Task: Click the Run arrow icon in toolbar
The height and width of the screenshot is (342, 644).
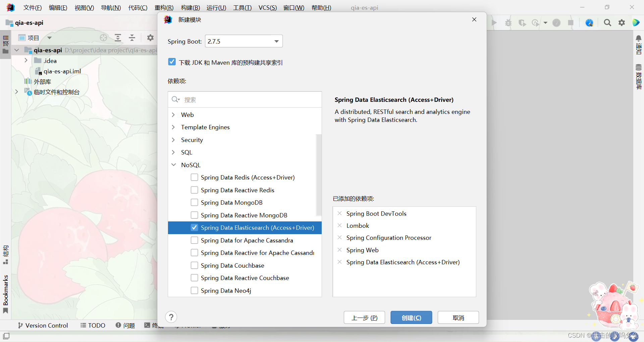Action: [494, 23]
